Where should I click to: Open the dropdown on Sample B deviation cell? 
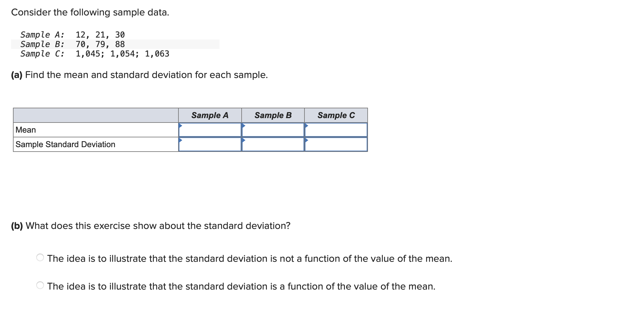pyautogui.click(x=243, y=140)
